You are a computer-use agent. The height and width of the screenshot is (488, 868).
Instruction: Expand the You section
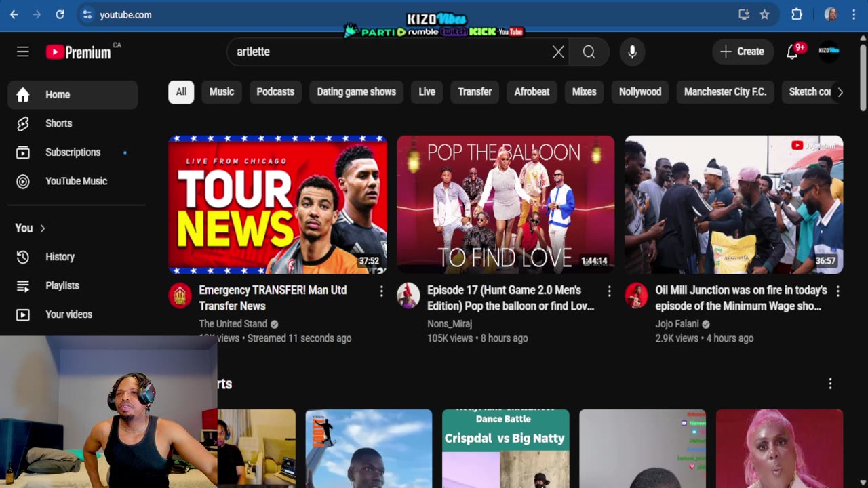click(31, 228)
